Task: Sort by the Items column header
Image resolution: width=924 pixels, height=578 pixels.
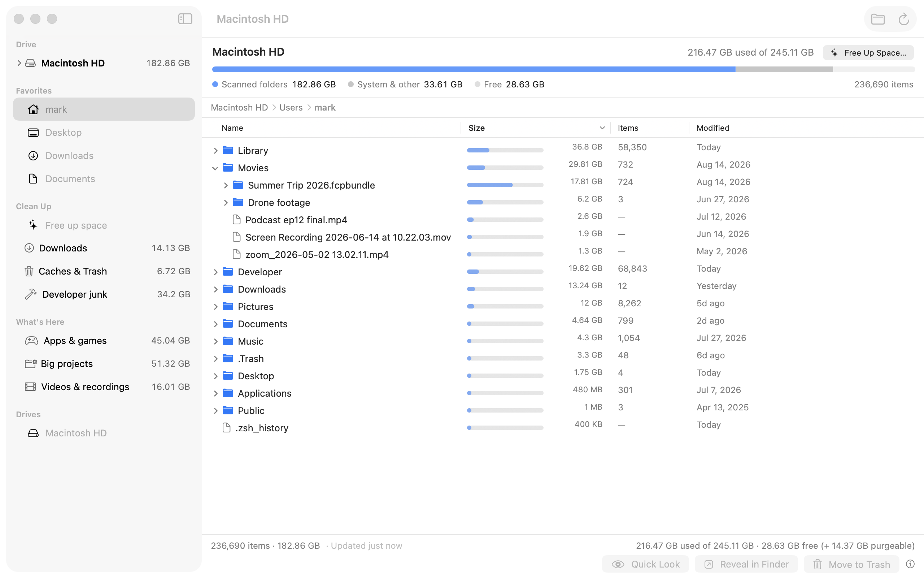Action: 628,128
